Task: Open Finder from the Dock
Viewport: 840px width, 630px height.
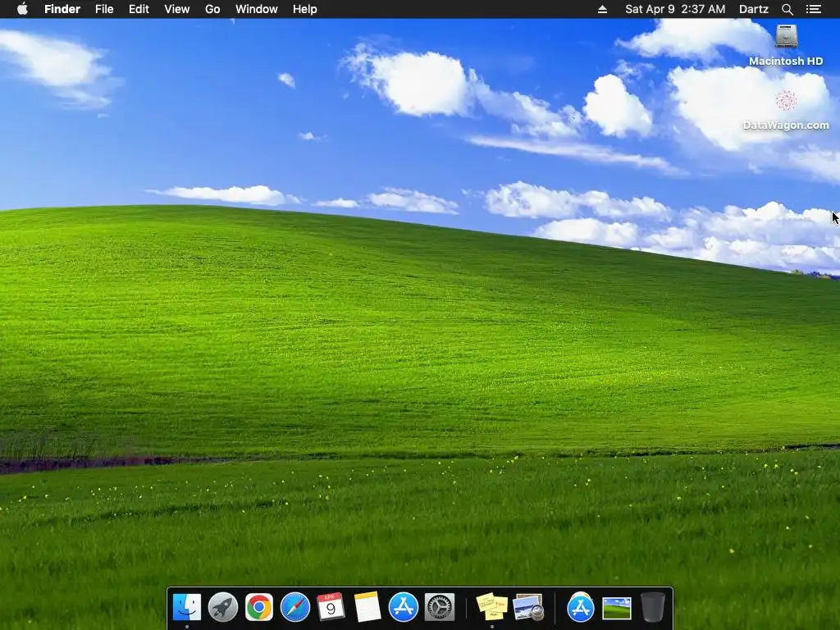Action: coord(187,607)
